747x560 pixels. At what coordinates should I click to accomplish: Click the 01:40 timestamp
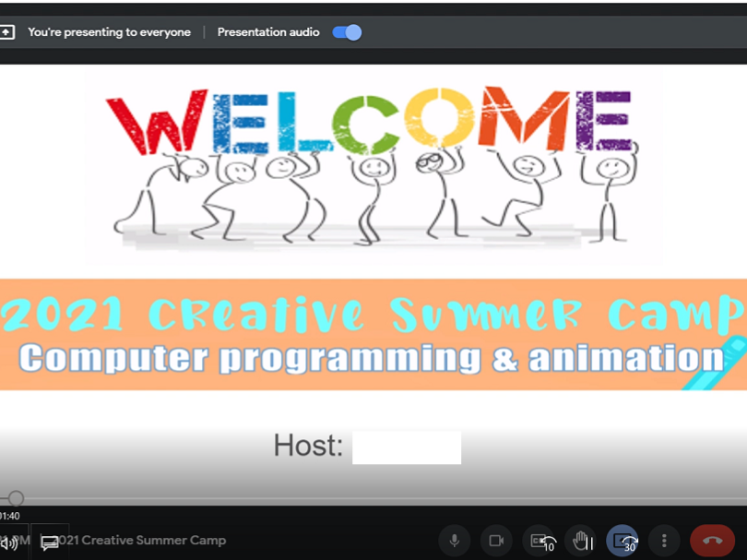(x=9, y=516)
